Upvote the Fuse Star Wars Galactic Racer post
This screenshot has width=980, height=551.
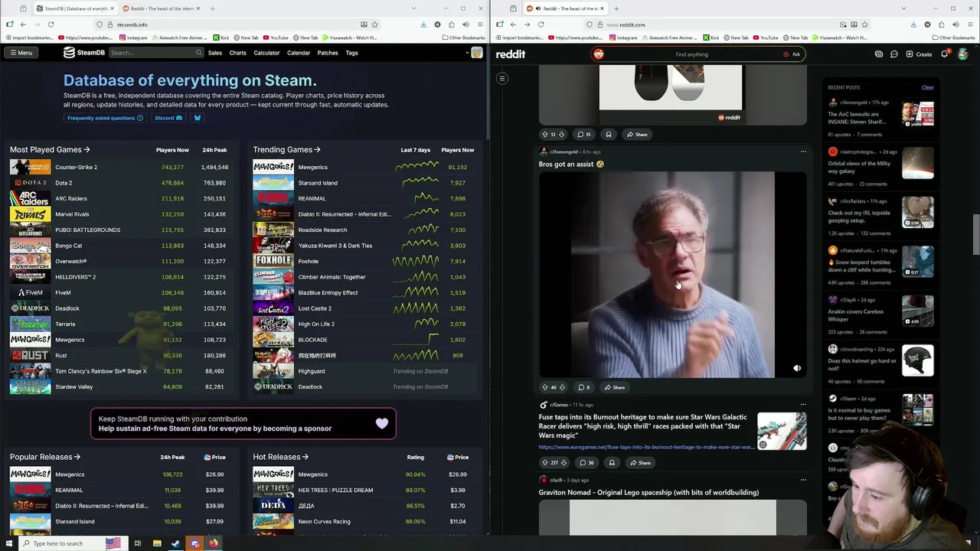tap(545, 462)
